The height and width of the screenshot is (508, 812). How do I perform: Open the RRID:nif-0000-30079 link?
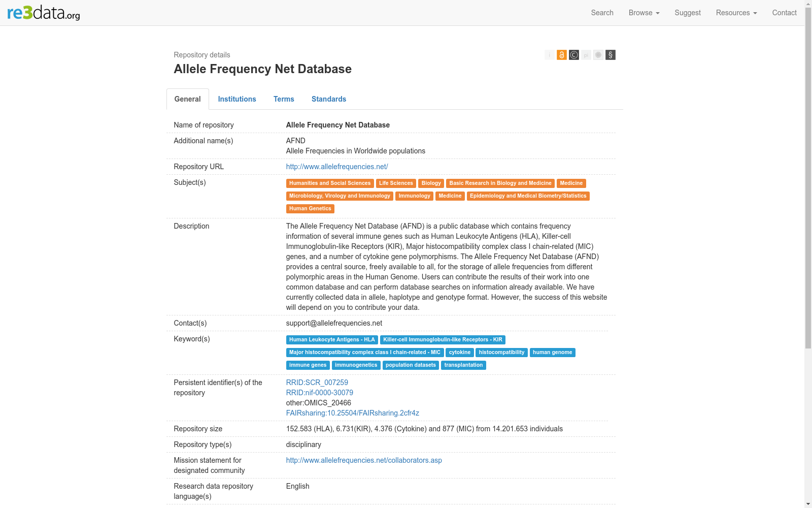[x=320, y=393]
